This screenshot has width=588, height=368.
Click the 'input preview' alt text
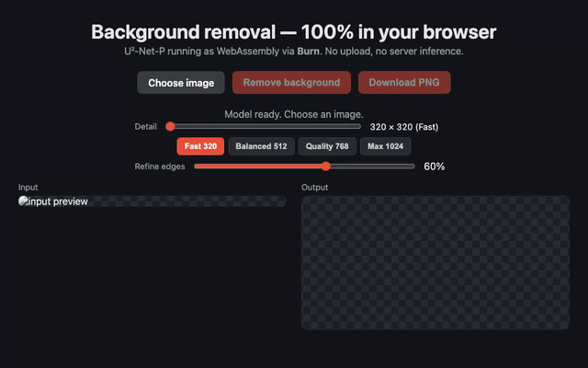tap(58, 201)
